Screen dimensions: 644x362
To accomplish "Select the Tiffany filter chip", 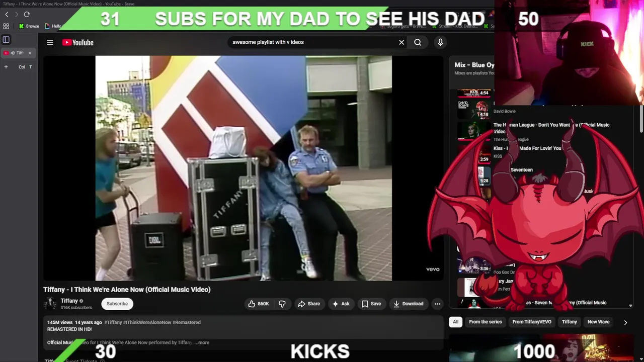I will pyautogui.click(x=570, y=322).
